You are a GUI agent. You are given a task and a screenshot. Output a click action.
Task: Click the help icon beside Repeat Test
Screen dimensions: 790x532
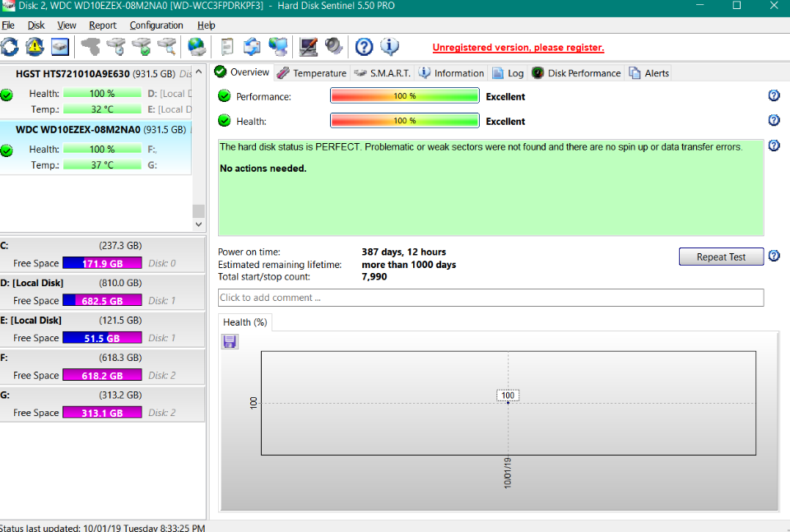774,256
